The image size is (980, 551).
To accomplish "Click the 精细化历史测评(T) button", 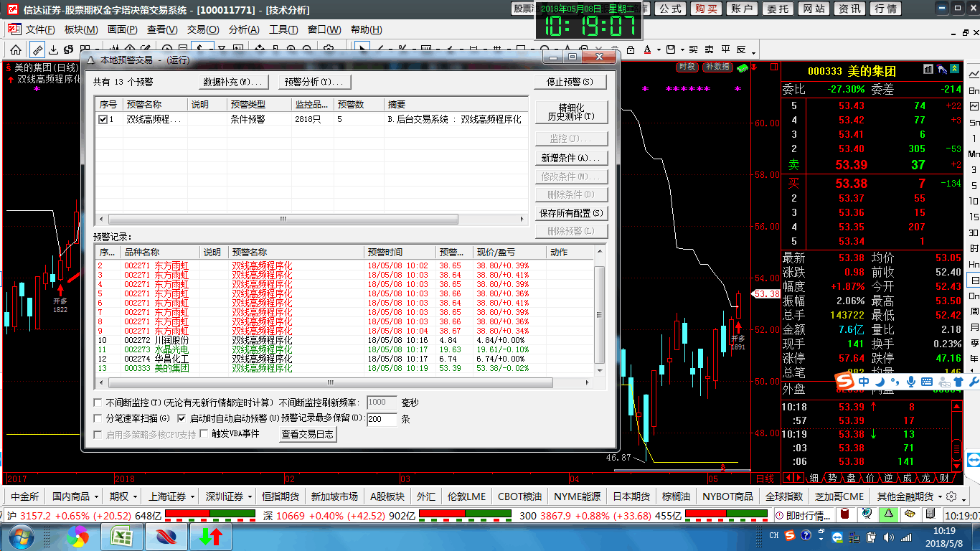I will 571,112.
